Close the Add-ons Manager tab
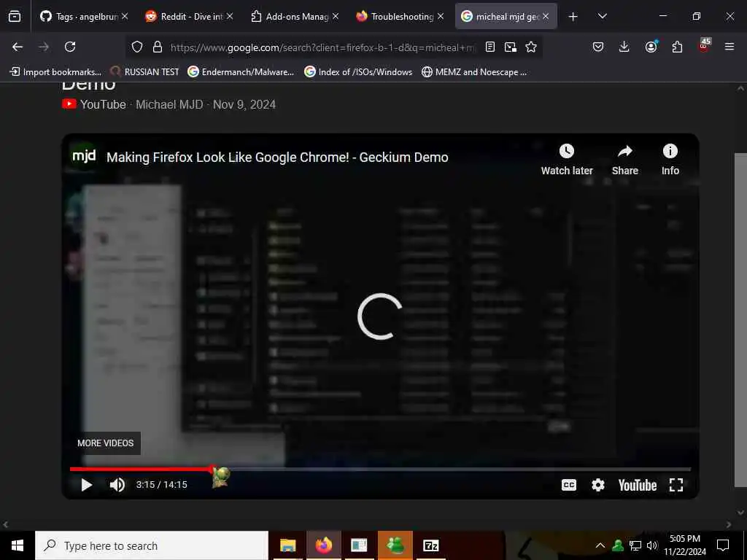 point(336,17)
